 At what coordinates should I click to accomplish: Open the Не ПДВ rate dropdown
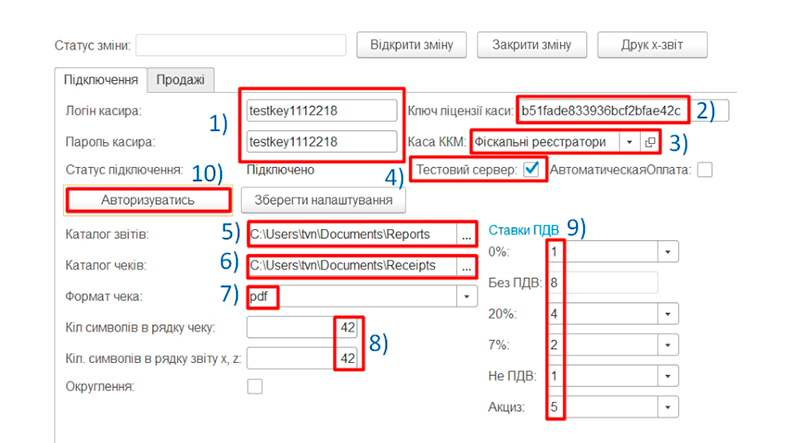point(666,376)
